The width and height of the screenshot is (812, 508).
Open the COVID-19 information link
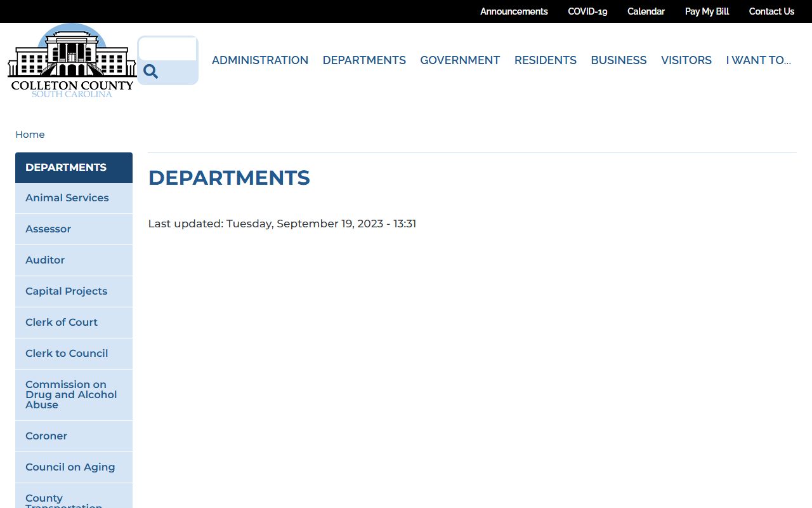point(587,11)
